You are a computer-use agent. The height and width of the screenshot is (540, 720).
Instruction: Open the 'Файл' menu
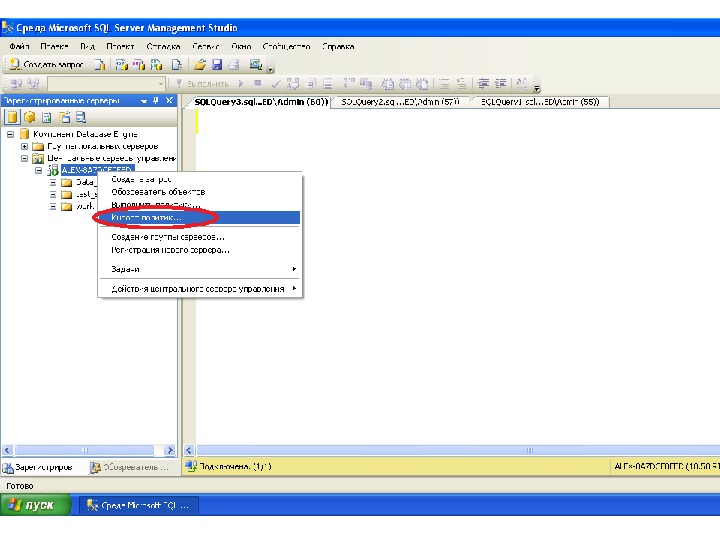[19, 46]
